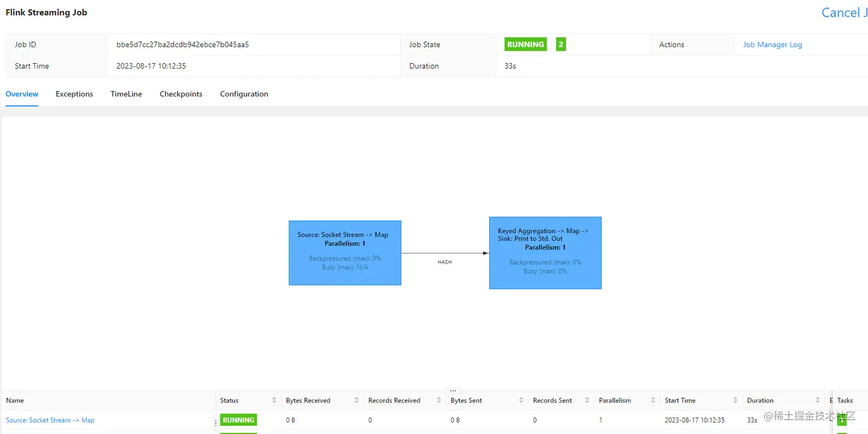Switch to the Overview tab
Viewport: 868px width, 434px height.
22,94
